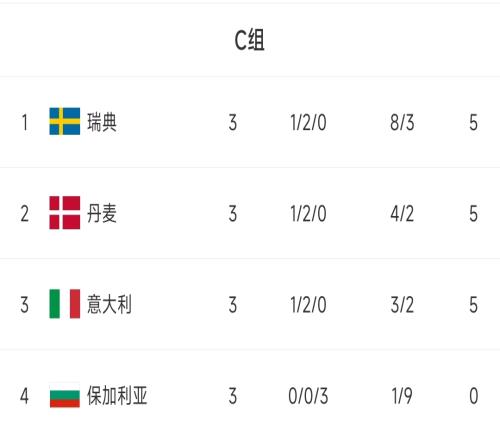Click rank number 4 beside 保加利亚
The width and height of the screenshot is (500, 440).
(x=24, y=396)
